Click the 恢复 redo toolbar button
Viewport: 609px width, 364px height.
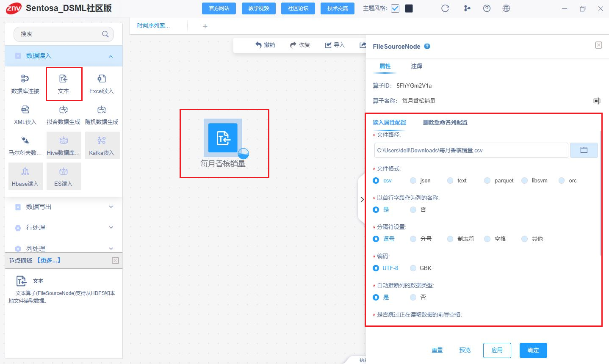[x=300, y=45]
